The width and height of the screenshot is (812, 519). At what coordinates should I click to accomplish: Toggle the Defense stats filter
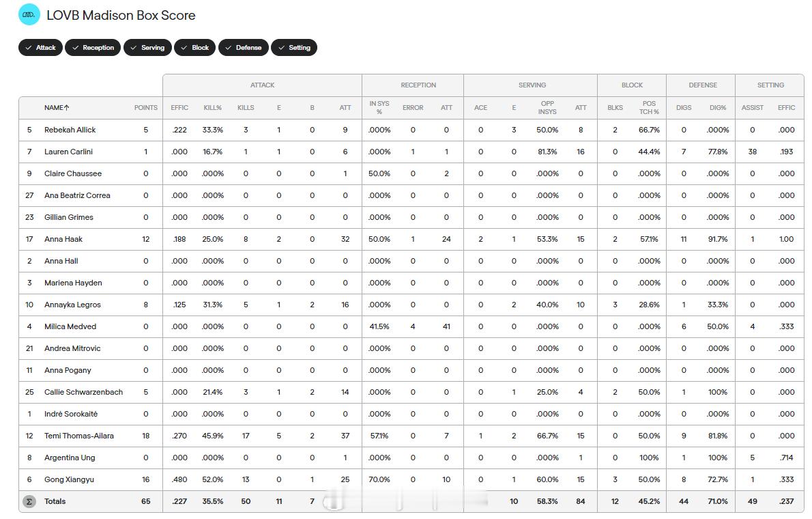[x=244, y=48]
